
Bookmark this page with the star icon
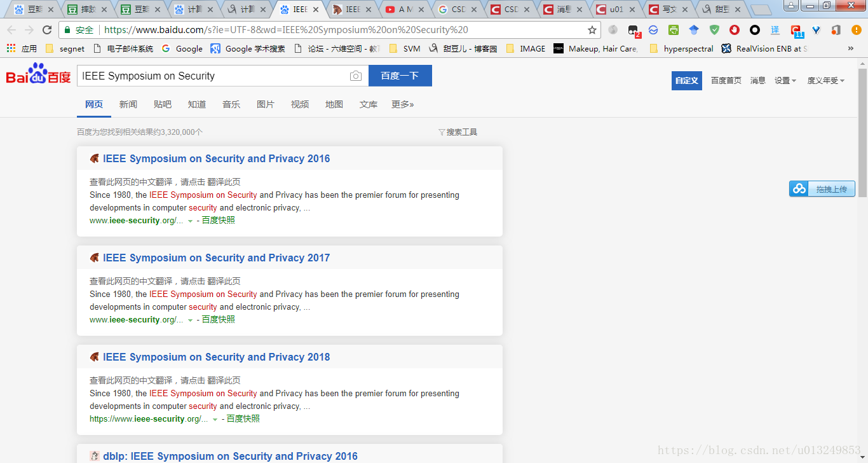[592, 30]
